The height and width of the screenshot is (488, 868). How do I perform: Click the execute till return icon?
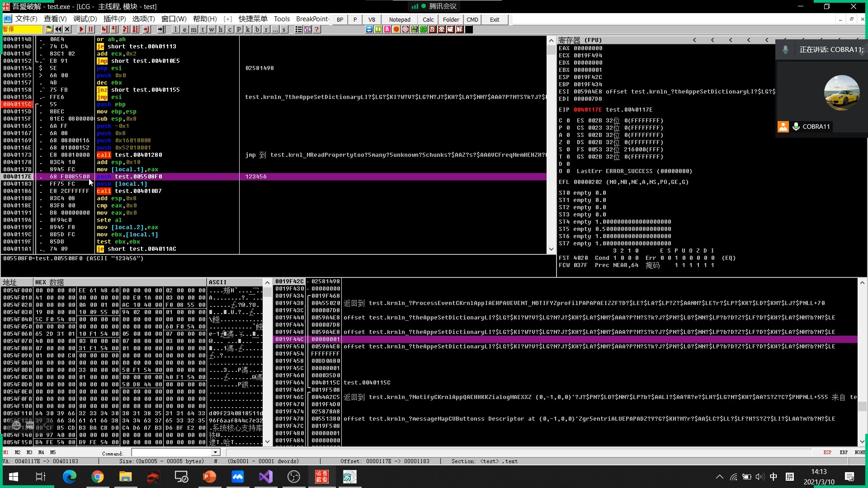pos(146,29)
